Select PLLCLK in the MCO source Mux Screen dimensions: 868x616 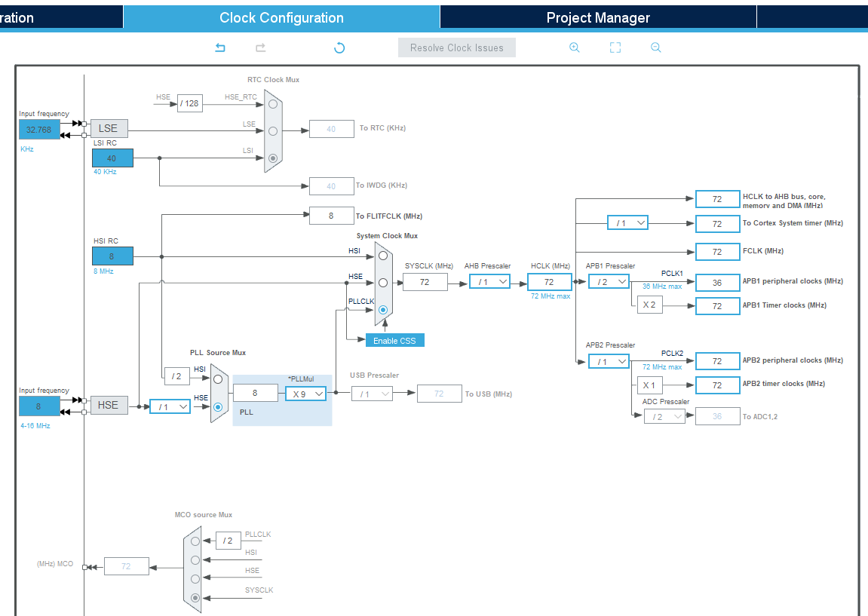point(195,541)
